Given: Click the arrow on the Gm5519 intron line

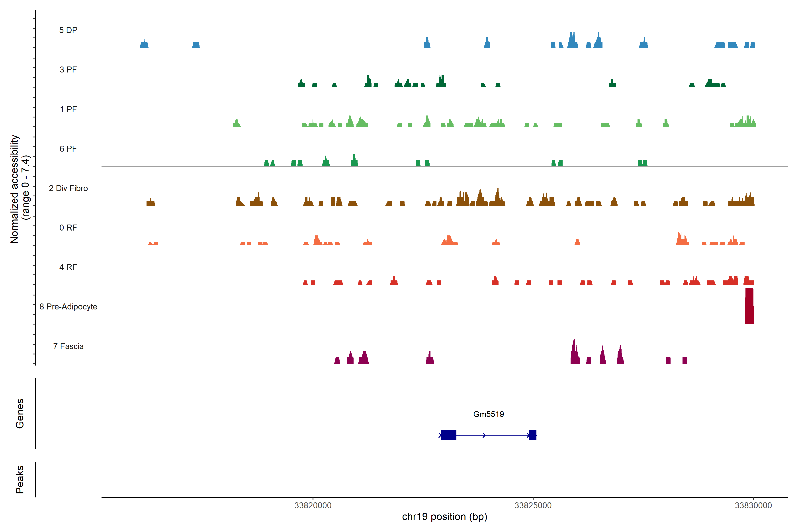Looking at the screenshot, I should pos(484,435).
